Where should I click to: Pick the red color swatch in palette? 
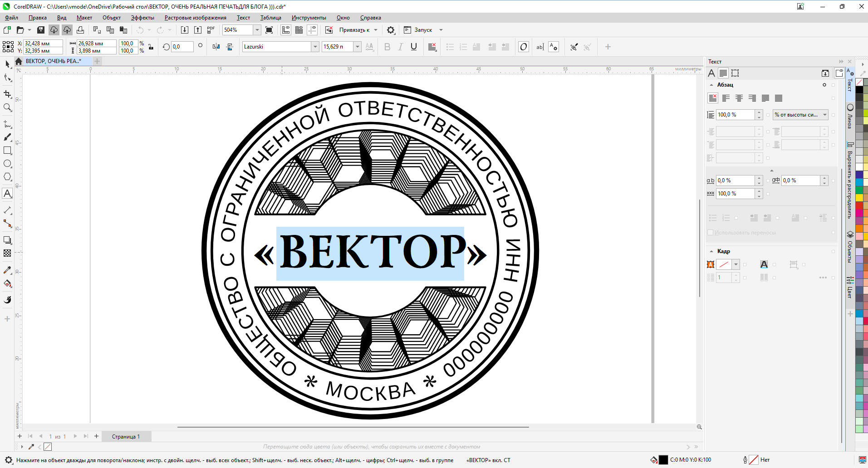coord(859,205)
